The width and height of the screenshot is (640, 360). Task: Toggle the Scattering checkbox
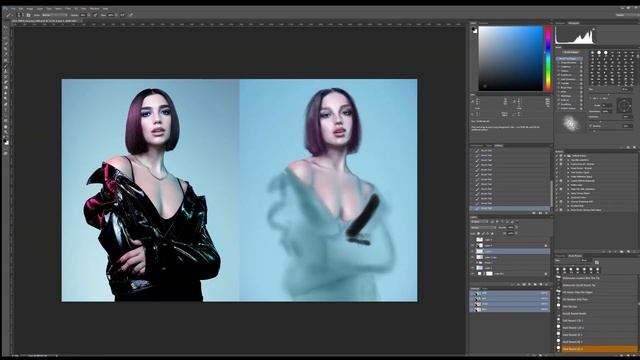(x=558, y=67)
